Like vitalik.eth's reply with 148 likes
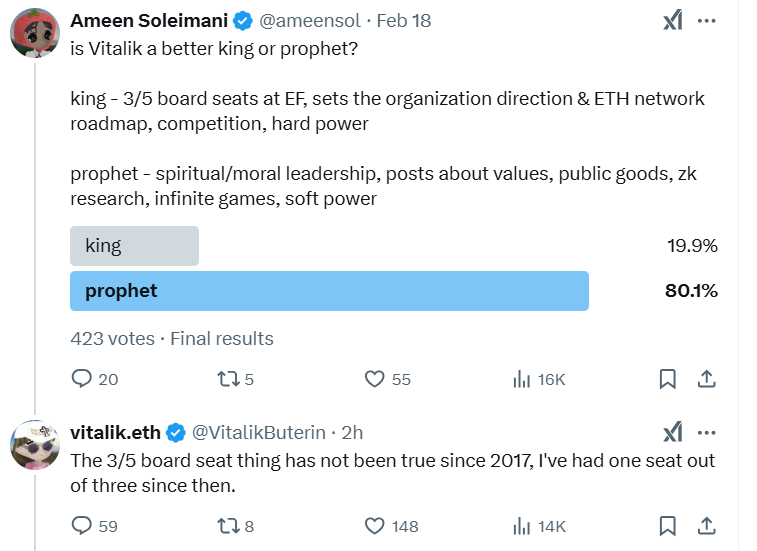 pyautogui.click(x=375, y=526)
